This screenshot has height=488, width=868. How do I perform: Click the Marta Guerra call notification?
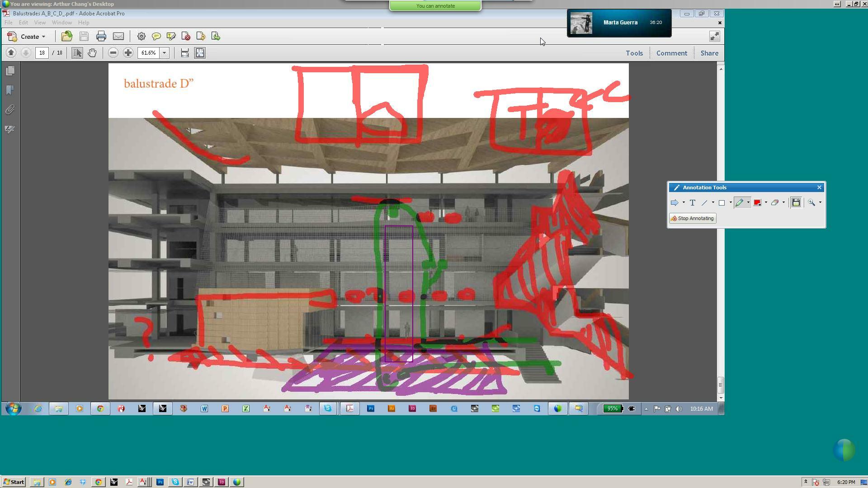(619, 23)
